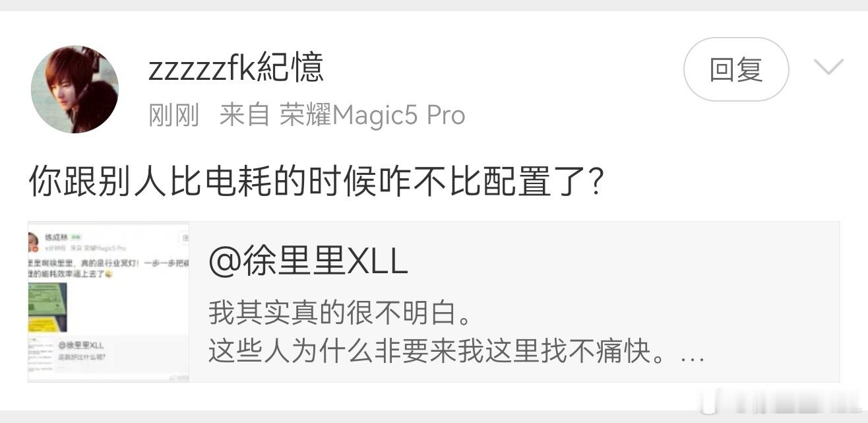This screenshot has width=868, height=423.
Task: Click the 来自 label before the device name
Action: 245,115
